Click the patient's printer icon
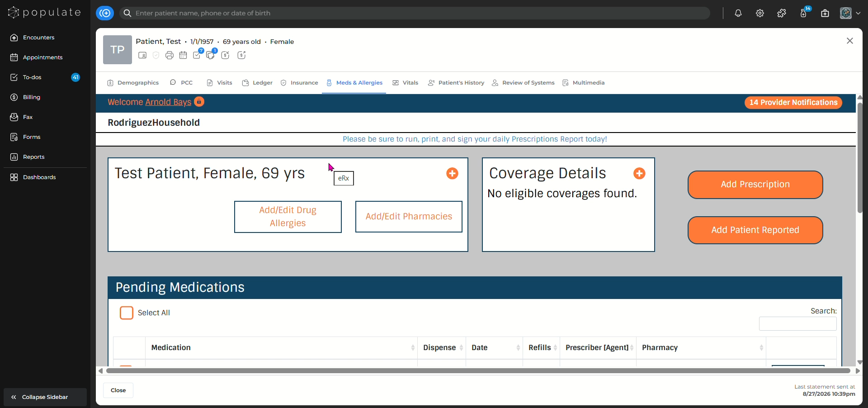868x408 pixels. point(170,55)
